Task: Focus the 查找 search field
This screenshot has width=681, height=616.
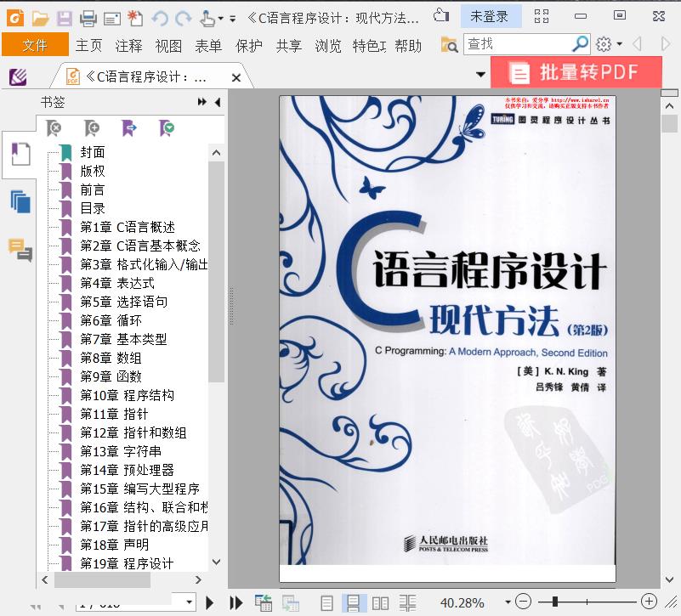Action: [517, 44]
